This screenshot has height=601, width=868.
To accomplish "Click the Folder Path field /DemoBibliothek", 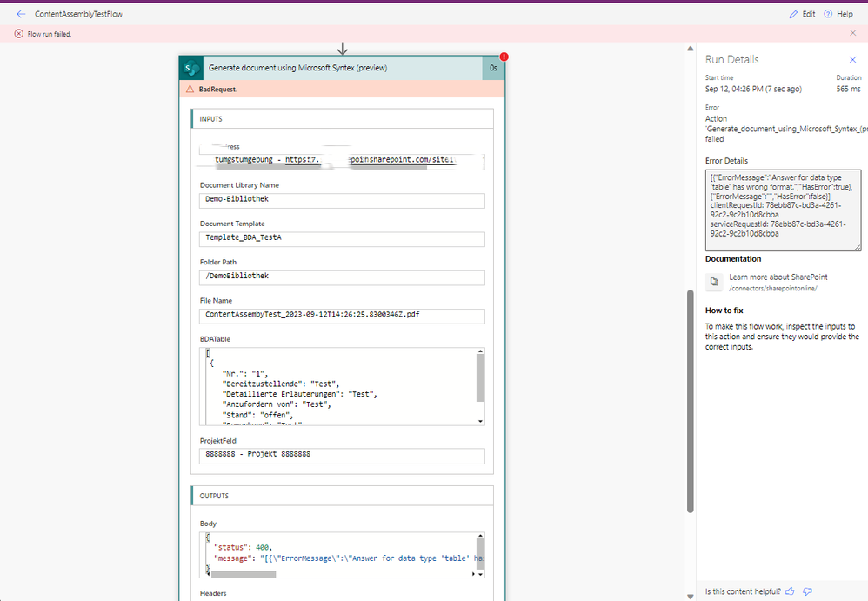I will [342, 277].
